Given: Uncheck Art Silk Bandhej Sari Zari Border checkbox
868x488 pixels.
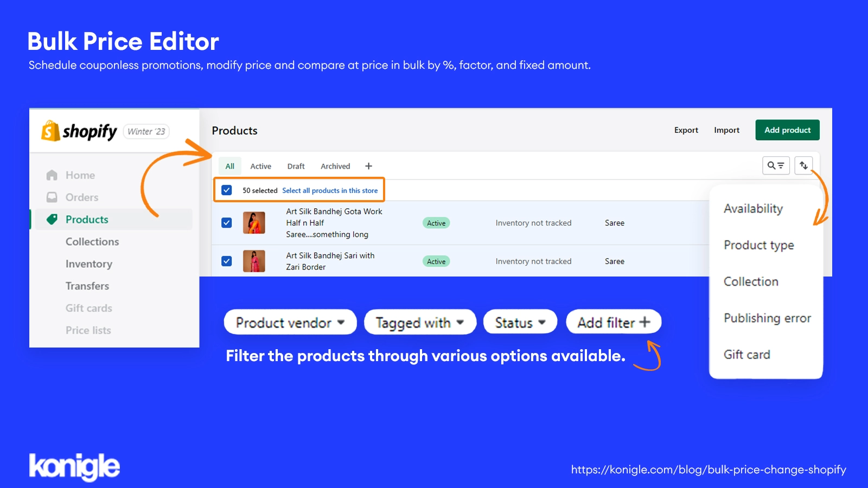Looking at the screenshot, I should 227,261.
